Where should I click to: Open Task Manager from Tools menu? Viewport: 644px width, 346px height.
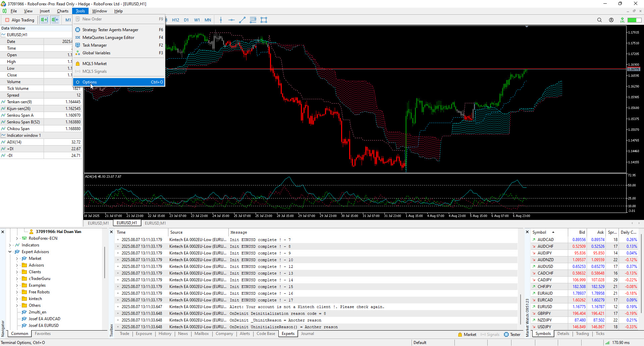[x=119, y=45]
